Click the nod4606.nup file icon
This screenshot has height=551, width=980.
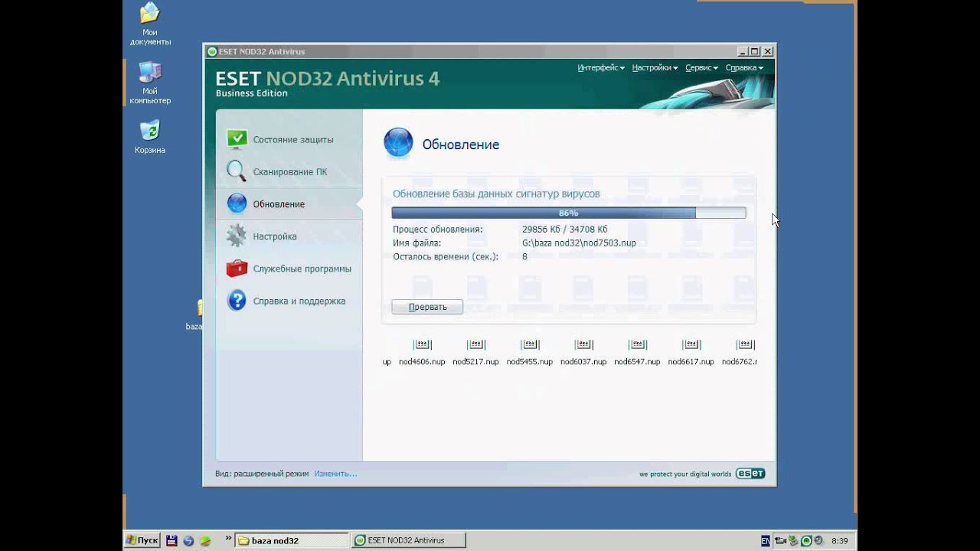(422, 344)
